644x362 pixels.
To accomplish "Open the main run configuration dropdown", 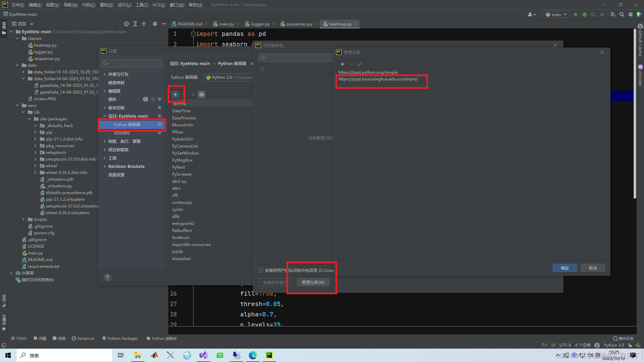I will (556, 14).
